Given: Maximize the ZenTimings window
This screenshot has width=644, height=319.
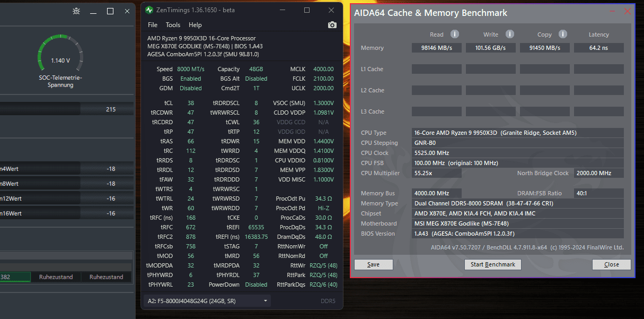Looking at the screenshot, I should coord(307,10).
